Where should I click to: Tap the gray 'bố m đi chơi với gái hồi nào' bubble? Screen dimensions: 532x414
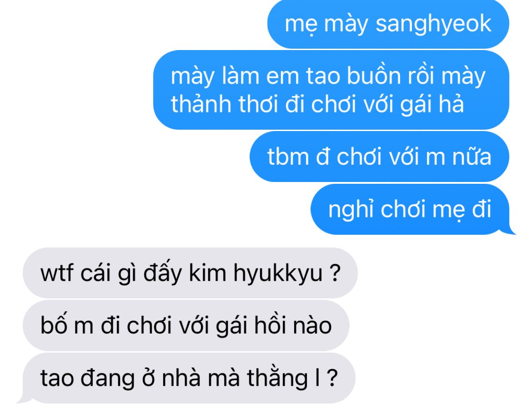(186, 325)
